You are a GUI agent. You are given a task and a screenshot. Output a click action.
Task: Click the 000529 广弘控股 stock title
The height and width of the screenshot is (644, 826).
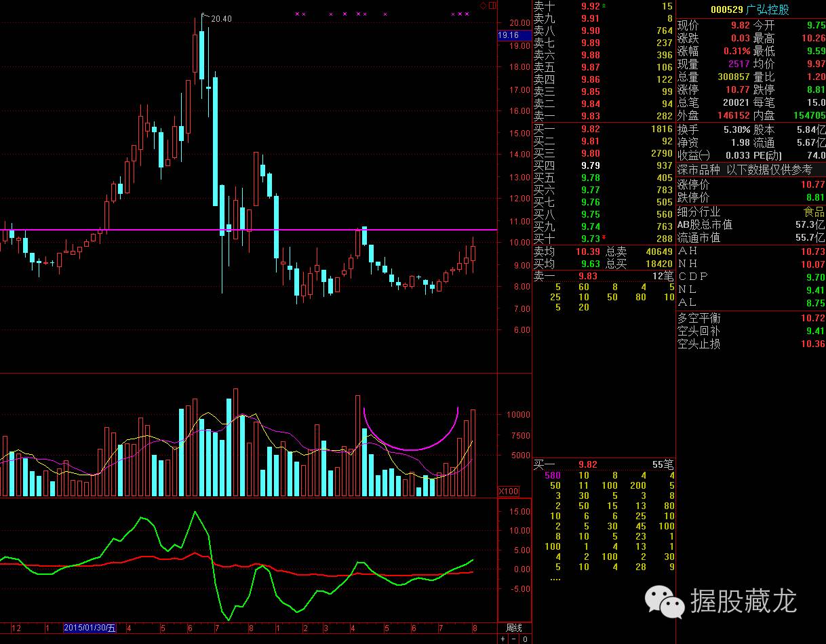(749, 9)
